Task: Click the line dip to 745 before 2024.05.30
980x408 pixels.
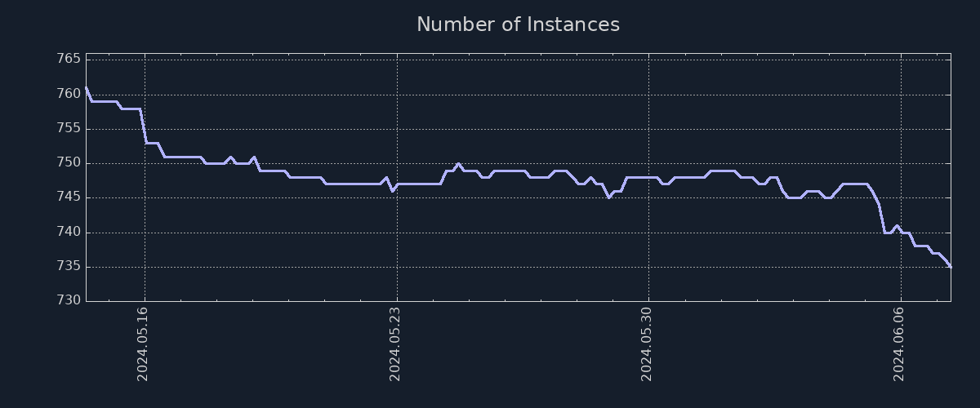Action: (608, 197)
